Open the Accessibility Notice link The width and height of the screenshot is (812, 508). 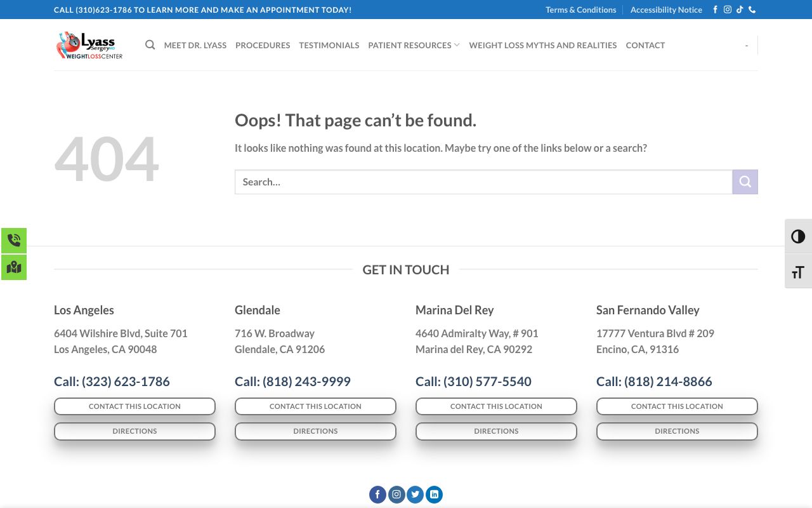(666, 10)
